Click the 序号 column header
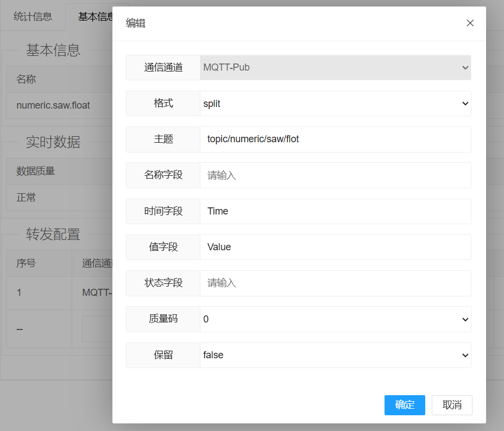 26,263
